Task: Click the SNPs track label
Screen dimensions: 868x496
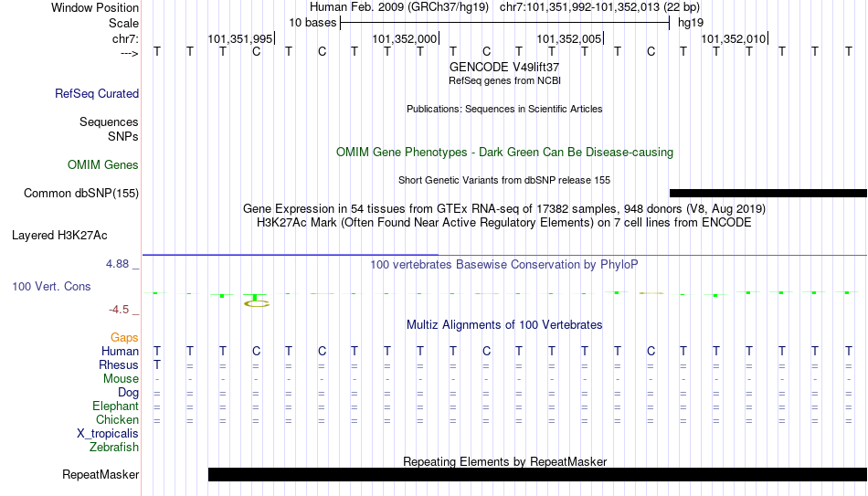Action: (x=123, y=136)
